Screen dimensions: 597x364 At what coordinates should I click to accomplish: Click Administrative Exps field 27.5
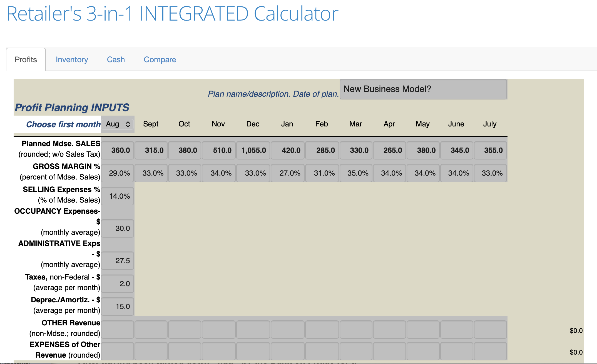pyautogui.click(x=118, y=261)
